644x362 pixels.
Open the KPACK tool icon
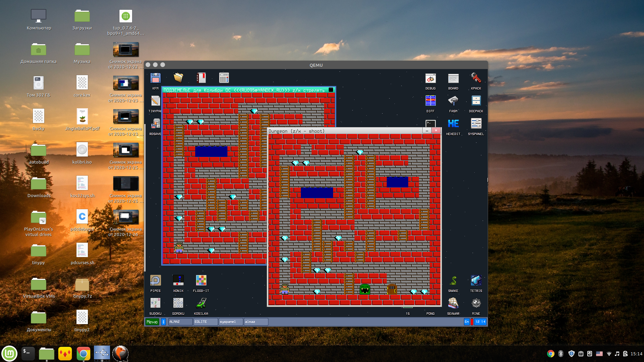click(476, 78)
